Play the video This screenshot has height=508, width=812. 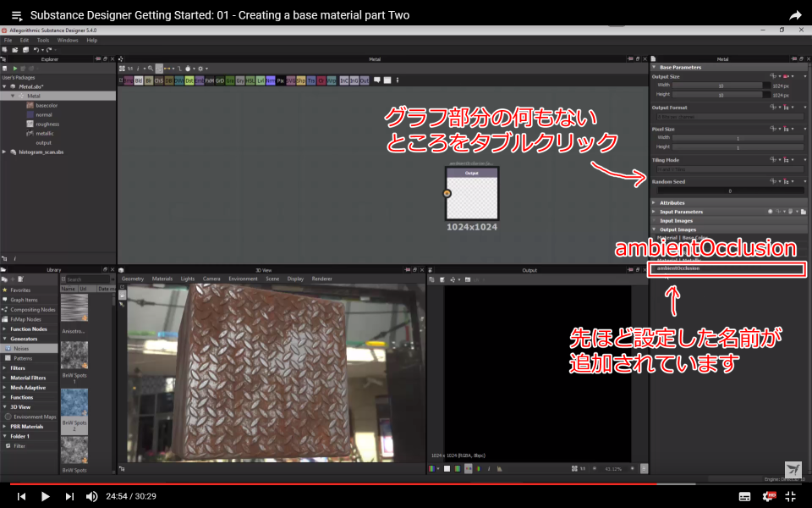(45, 497)
